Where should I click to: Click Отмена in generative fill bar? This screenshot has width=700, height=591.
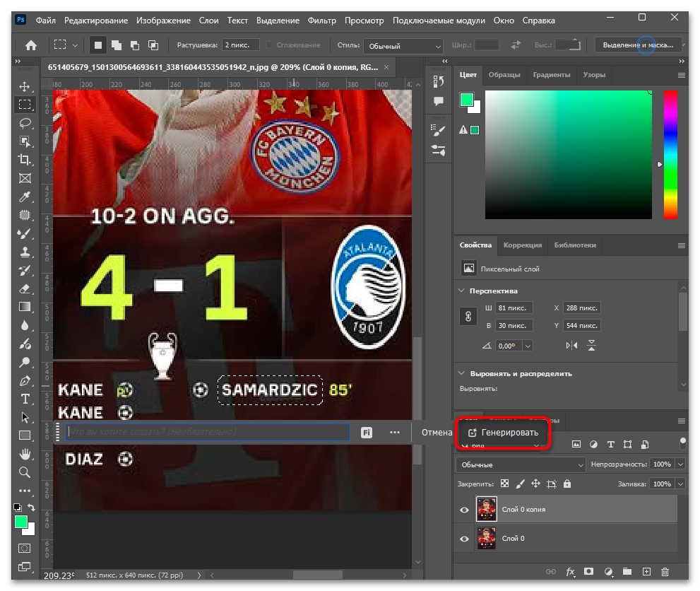tap(437, 433)
